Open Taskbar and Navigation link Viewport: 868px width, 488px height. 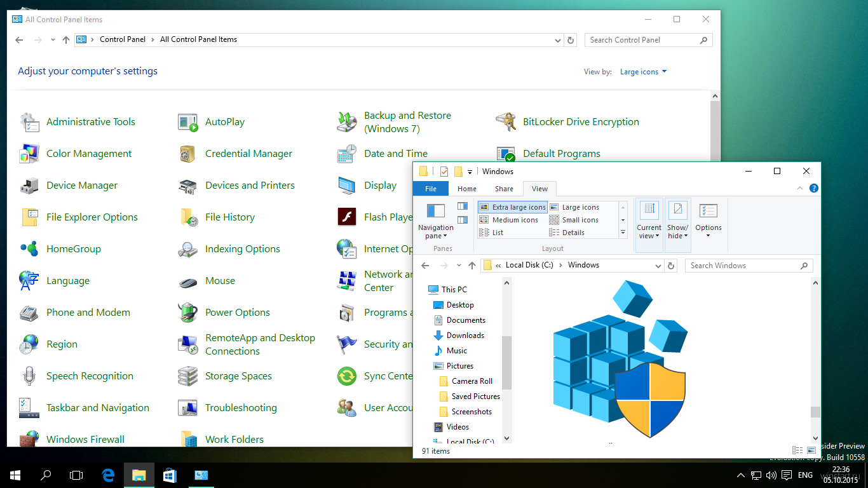click(98, 408)
